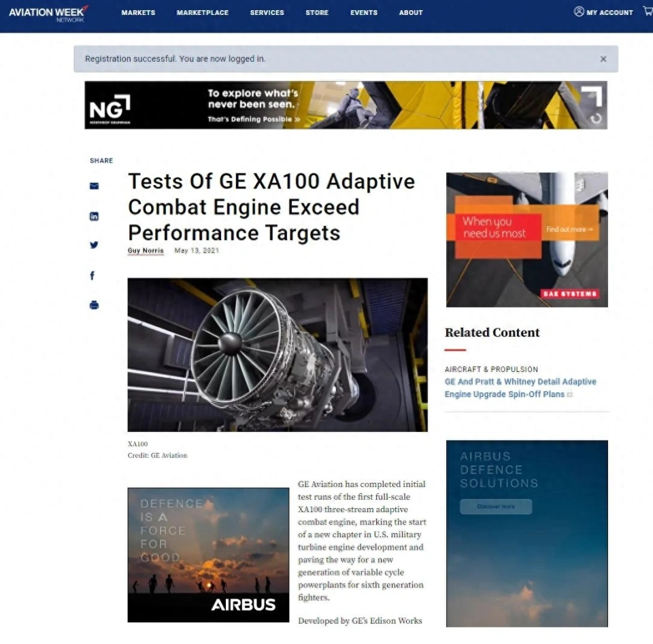The height and width of the screenshot is (644, 653).
Task: Open author Guy Norris profile link
Action: coord(146,251)
